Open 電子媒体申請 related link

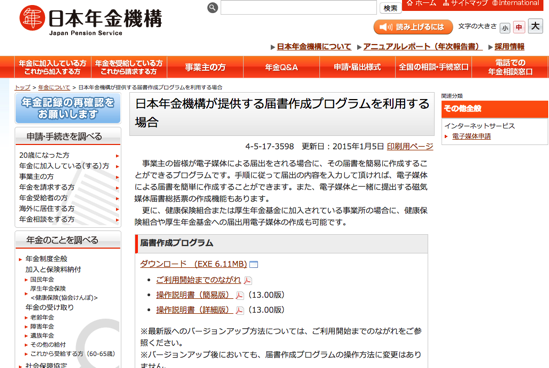pyautogui.click(x=471, y=136)
